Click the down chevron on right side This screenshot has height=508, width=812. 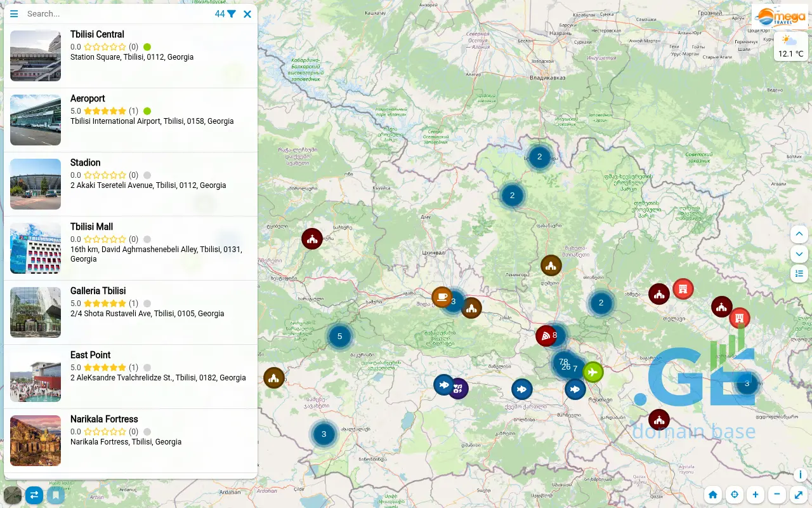pos(799,254)
